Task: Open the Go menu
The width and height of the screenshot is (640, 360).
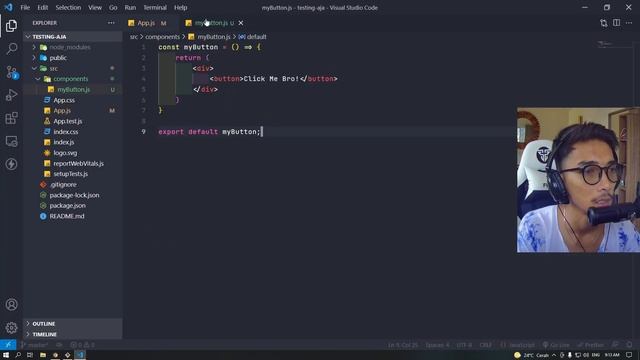Action: click(113, 7)
